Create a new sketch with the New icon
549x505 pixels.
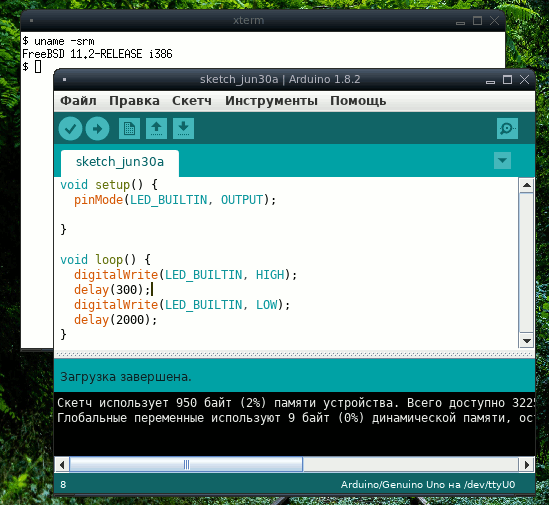(x=129, y=129)
